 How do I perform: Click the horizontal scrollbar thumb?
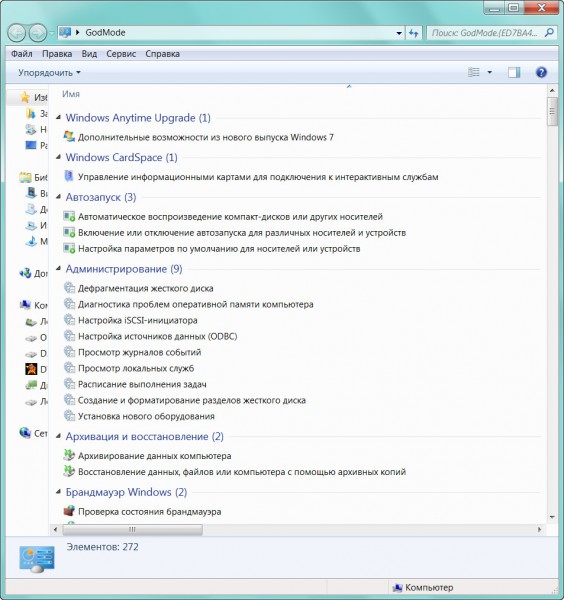(132, 530)
